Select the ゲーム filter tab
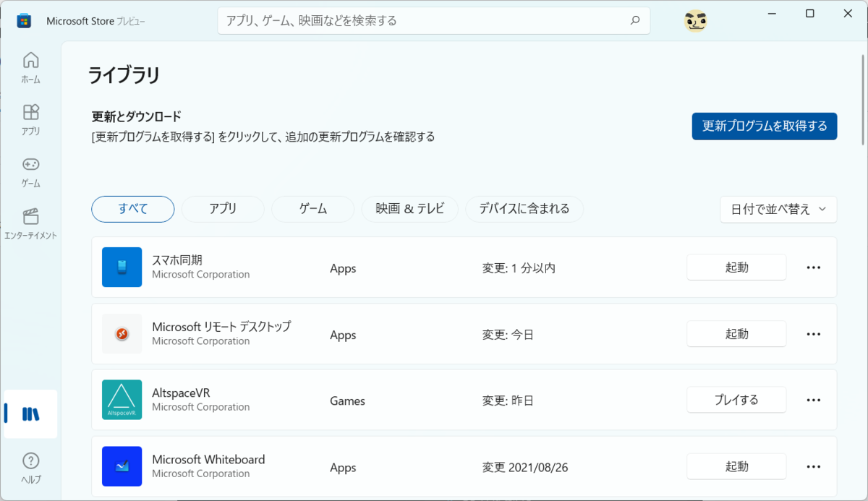Viewport: 868px width, 501px height. (312, 209)
